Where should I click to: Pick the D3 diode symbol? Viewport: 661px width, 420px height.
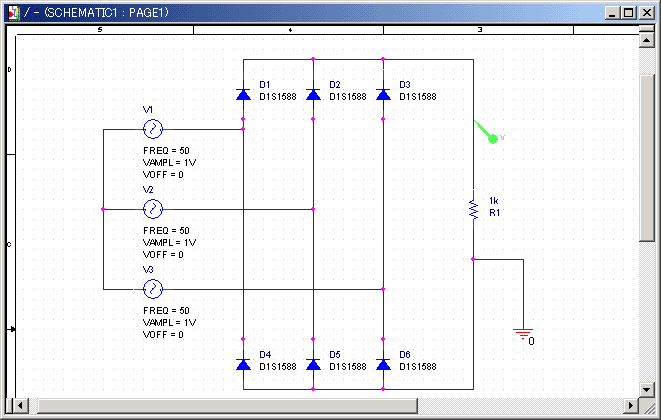pyautogui.click(x=383, y=94)
